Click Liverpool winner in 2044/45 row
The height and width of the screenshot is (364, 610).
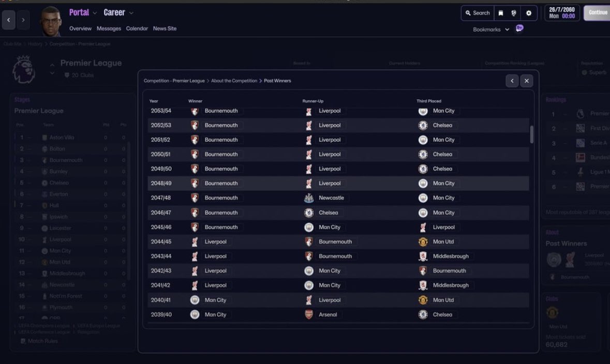tap(216, 241)
